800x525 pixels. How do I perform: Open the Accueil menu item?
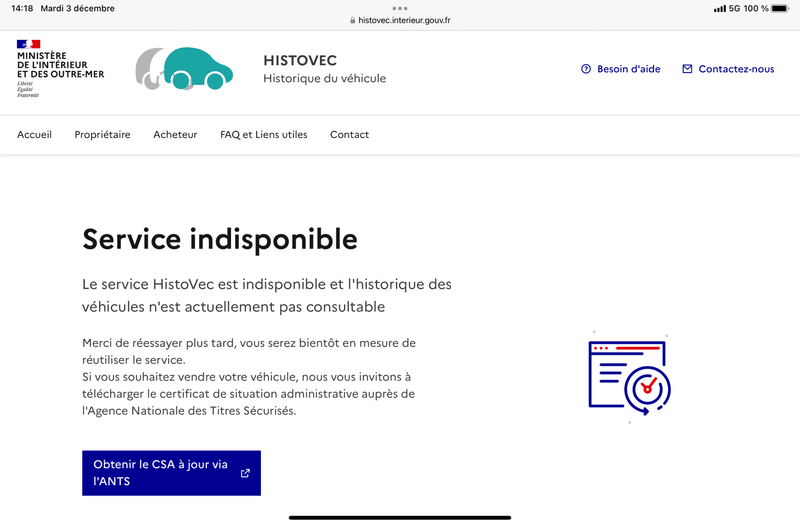34,135
